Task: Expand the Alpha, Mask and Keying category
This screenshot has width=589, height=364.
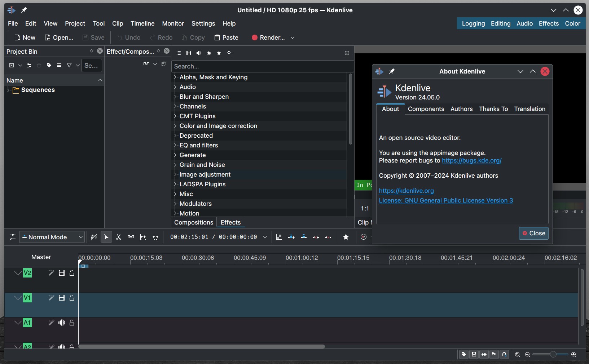Action: pos(175,77)
